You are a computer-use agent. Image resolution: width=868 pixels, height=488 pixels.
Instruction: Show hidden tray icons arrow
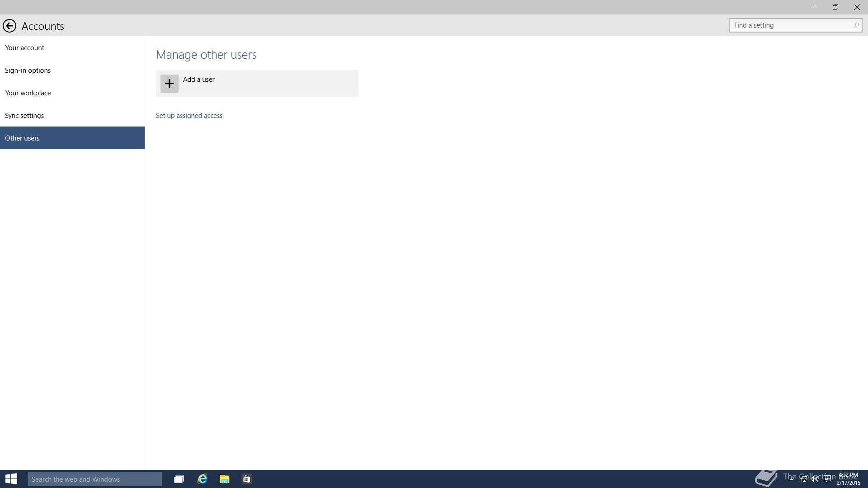792,479
